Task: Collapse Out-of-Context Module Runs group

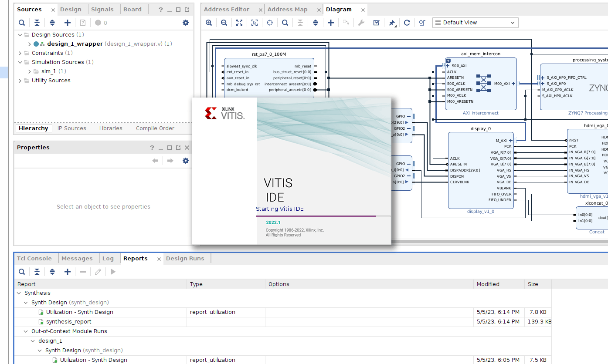Action: 26,331
